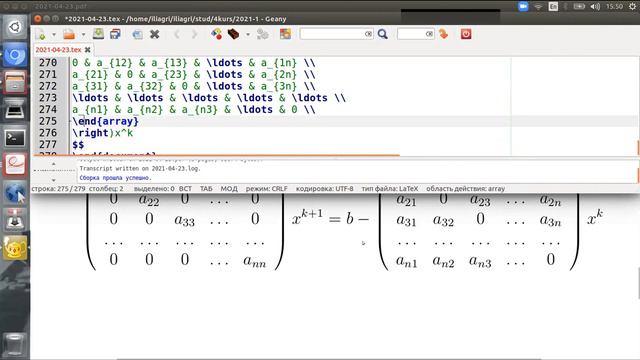Screen dimensions: 640x360
Task: Click status bar 'тип файла: LaTeX' entry
Action: pos(390,189)
